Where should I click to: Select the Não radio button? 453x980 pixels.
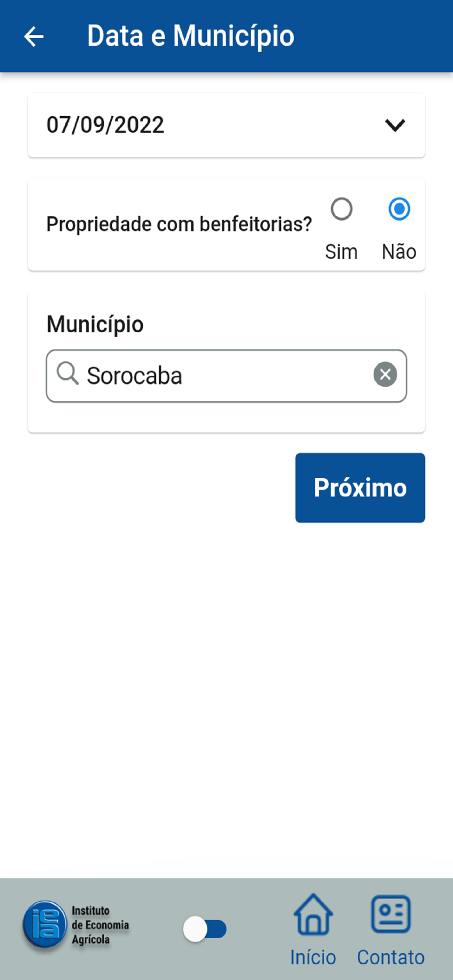point(400,209)
